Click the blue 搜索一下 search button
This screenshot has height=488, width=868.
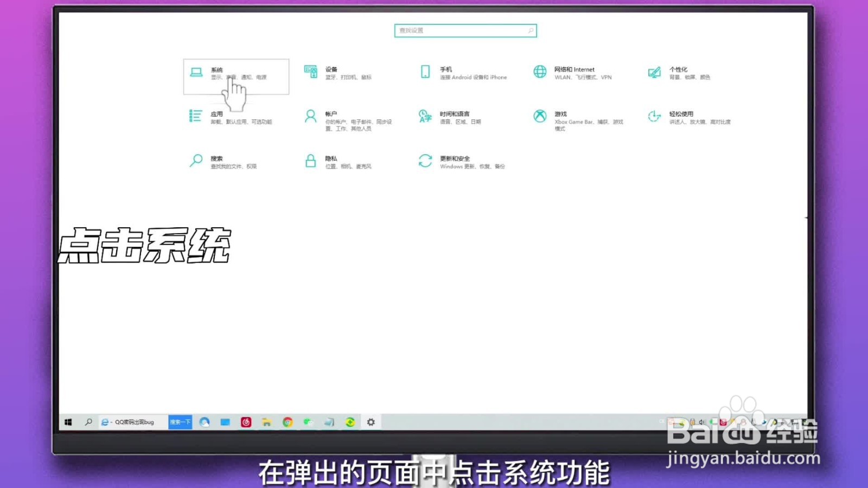pyautogui.click(x=181, y=422)
